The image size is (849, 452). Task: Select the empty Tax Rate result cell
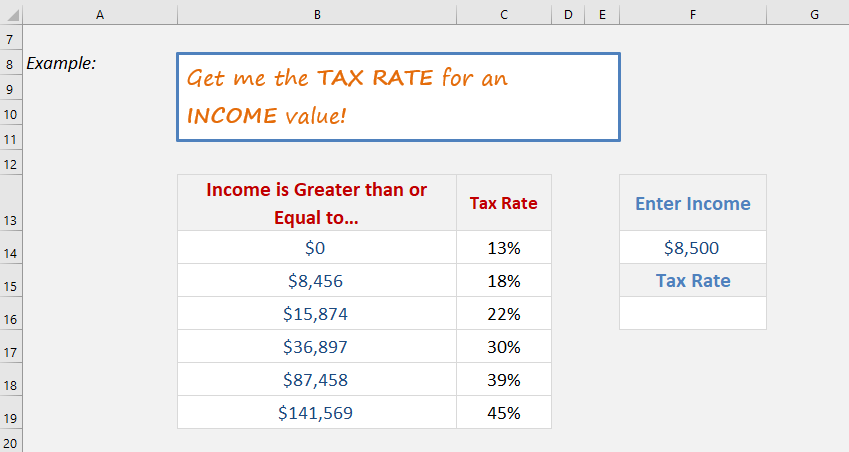pyautogui.click(x=693, y=313)
